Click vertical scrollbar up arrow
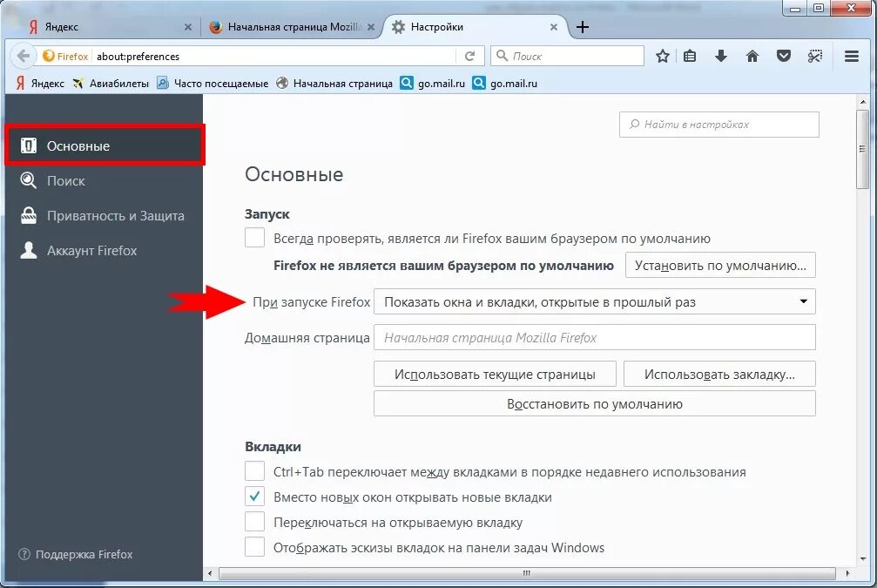 coord(864,102)
